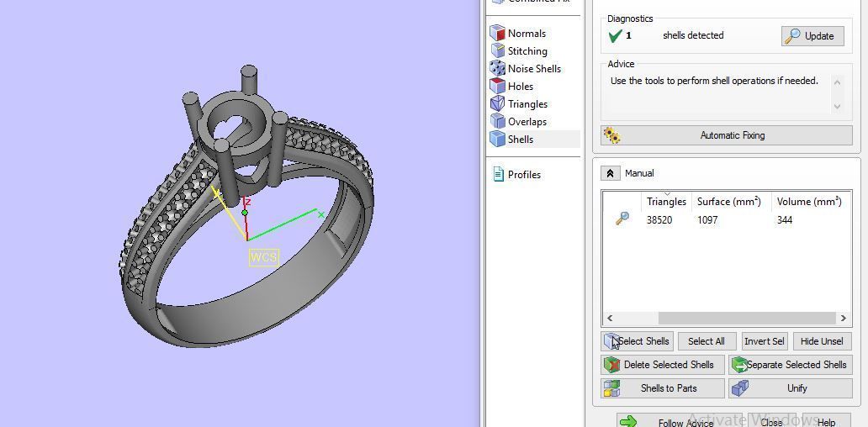This screenshot has width=868, height=427.
Task: Click the green check diagnostics icon
Action: tap(615, 36)
